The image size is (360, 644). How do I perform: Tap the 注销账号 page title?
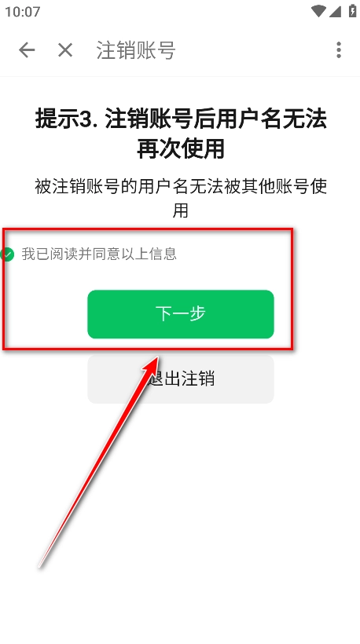(136, 50)
